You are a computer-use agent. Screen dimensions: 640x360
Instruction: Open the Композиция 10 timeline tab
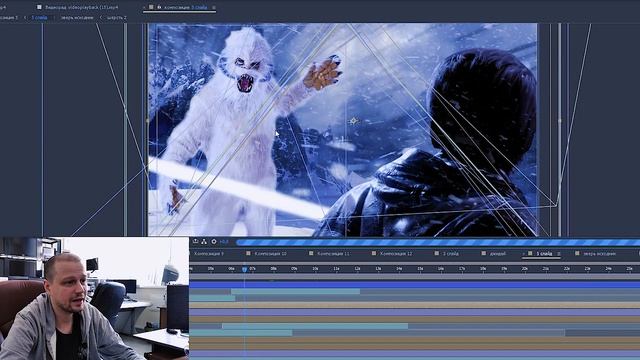click(x=270, y=254)
